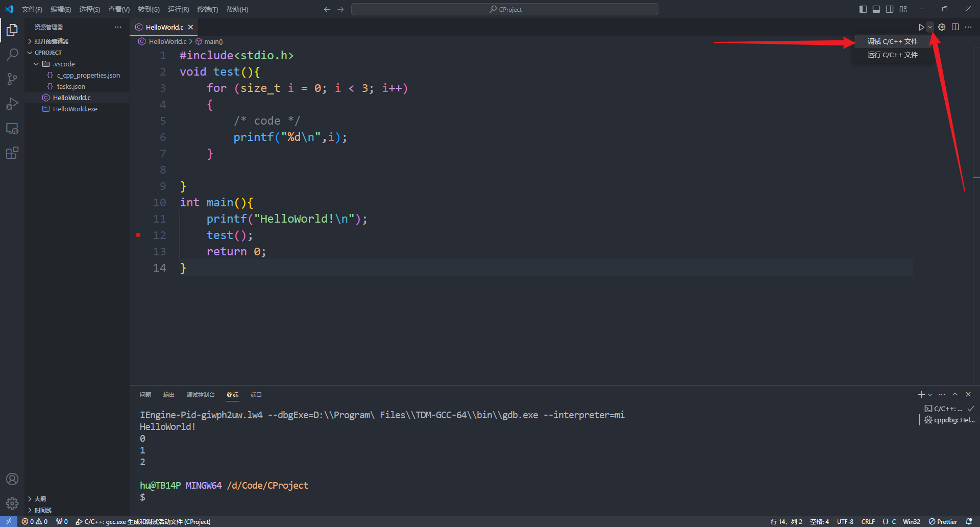Select 调试 C/C++ 文件 from the dropdown

(892, 41)
